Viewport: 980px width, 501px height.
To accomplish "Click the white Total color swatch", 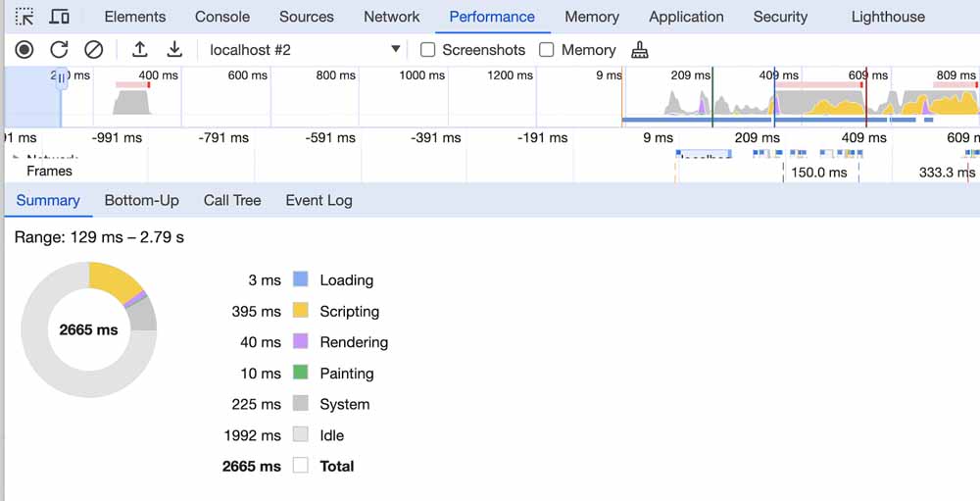I will 301,466.
